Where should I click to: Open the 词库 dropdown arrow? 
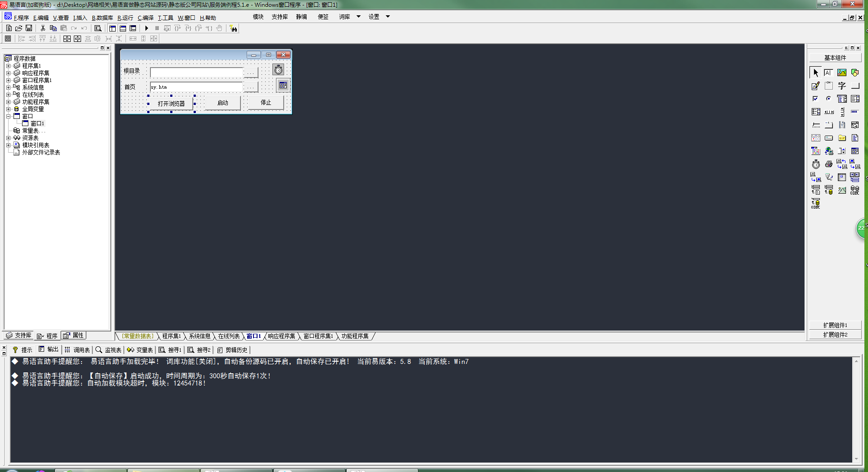(358, 17)
